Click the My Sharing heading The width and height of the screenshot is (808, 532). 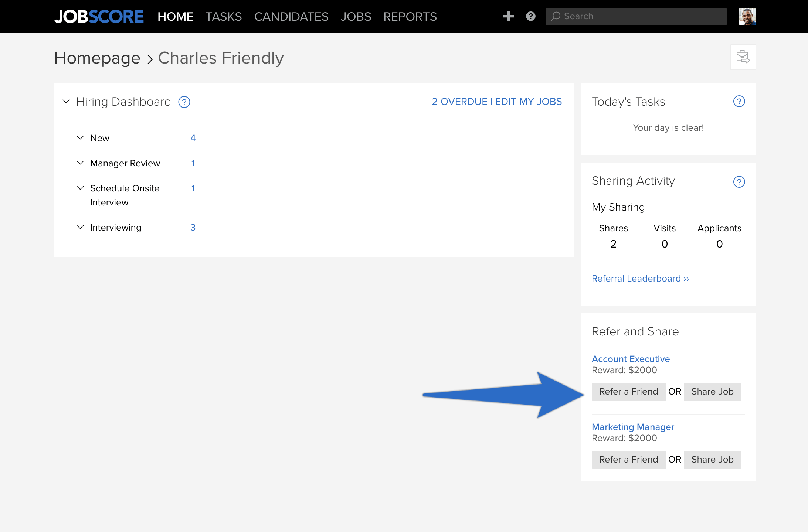tap(618, 207)
